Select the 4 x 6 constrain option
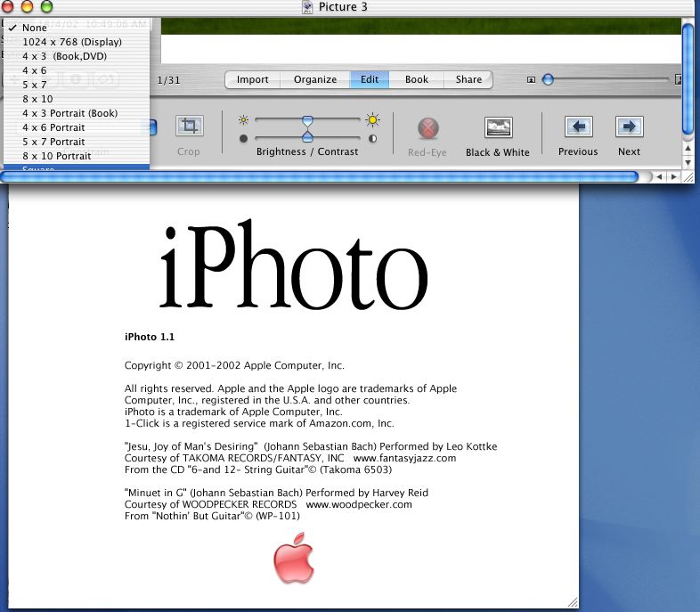Screen dimensions: 700x612 (x=77, y=70)
